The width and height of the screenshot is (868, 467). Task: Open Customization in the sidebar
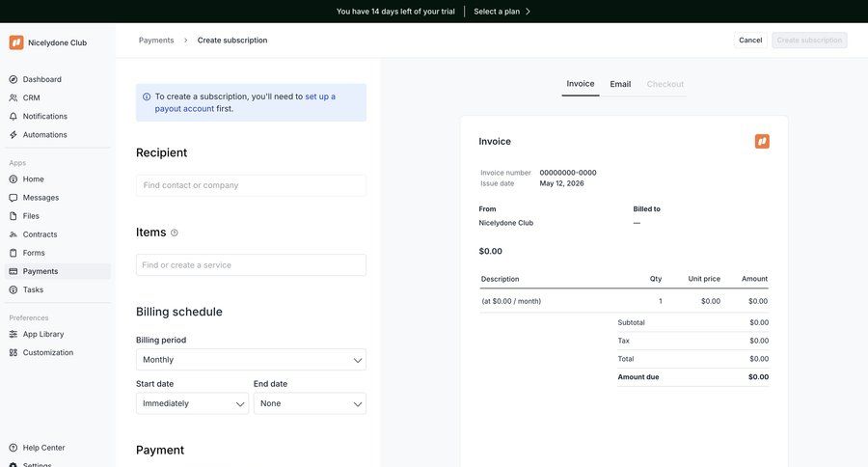(58, 352)
